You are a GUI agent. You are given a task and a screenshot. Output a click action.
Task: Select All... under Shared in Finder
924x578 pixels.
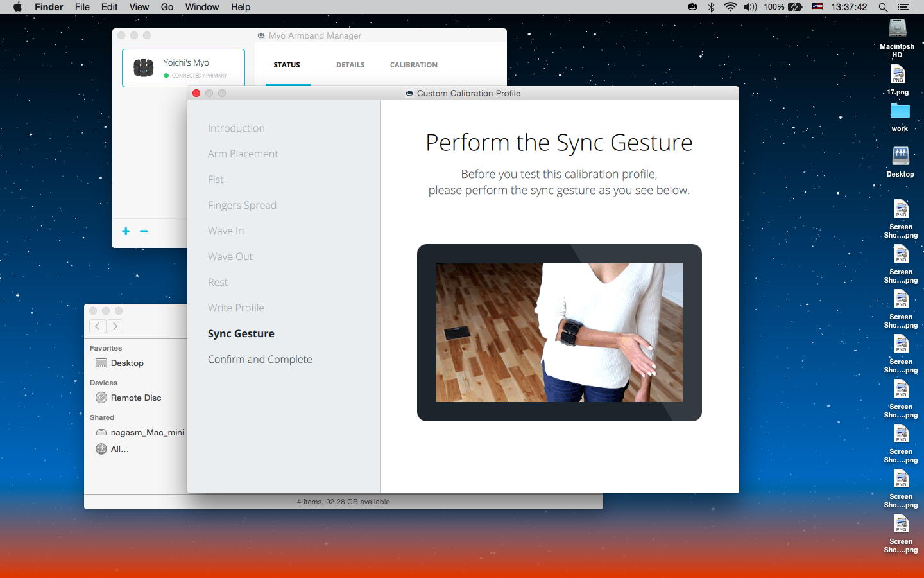[x=112, y=449]
